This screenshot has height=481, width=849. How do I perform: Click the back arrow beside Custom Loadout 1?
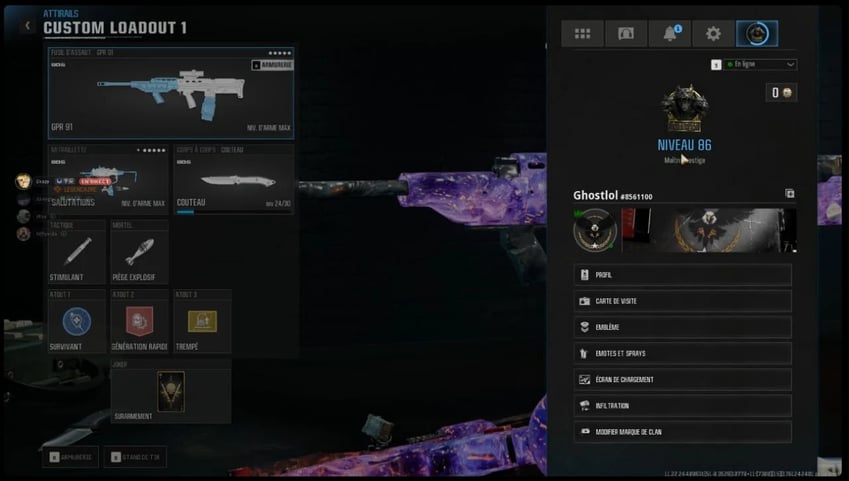point(27,26)
